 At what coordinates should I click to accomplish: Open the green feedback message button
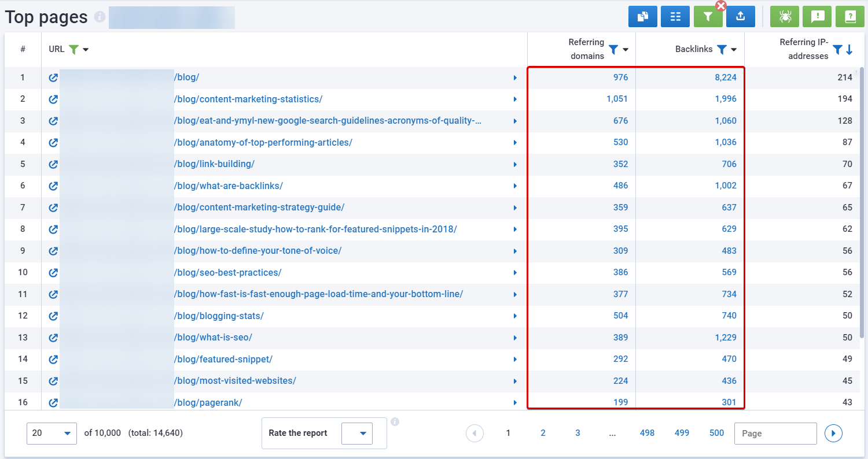coord(818,17)
